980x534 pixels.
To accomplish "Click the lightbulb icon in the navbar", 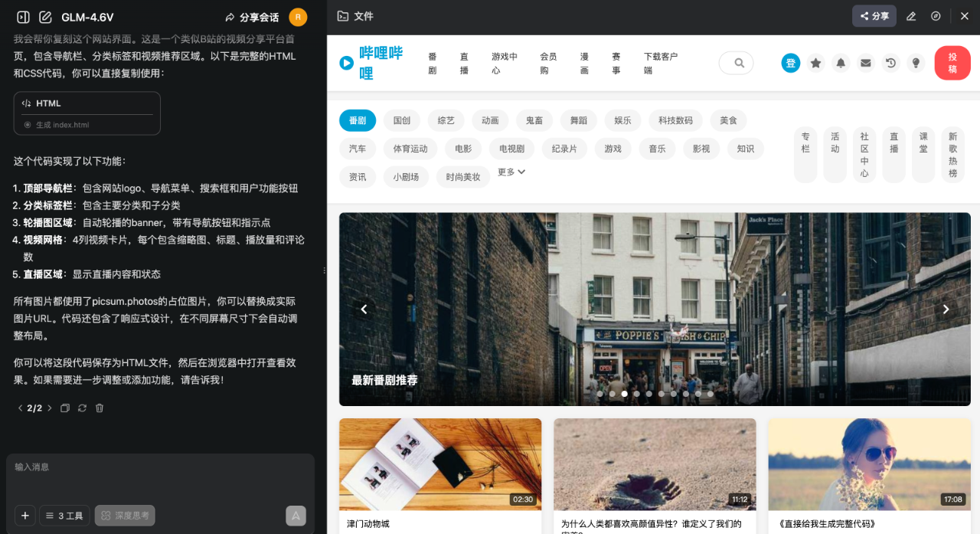I will (916, 63).
